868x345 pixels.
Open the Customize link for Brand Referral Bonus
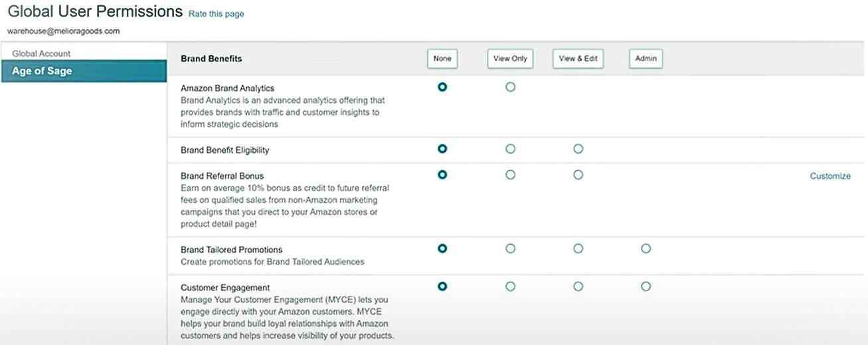829,176
